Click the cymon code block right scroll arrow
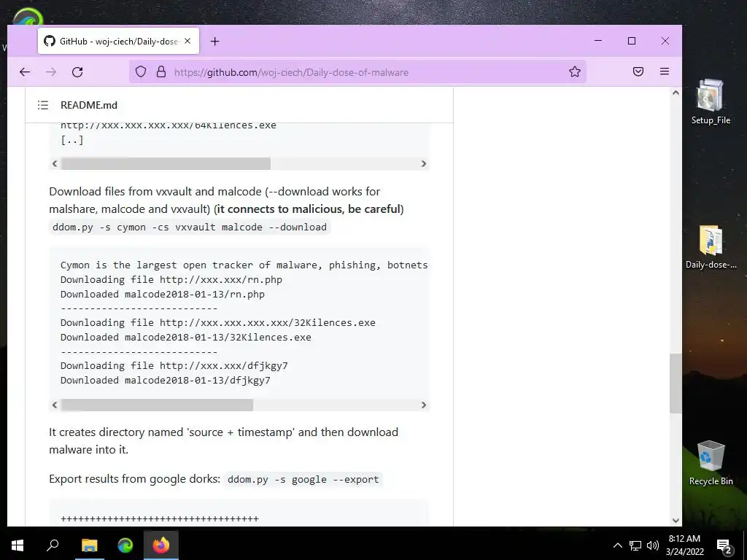 (x=424, y=405)
